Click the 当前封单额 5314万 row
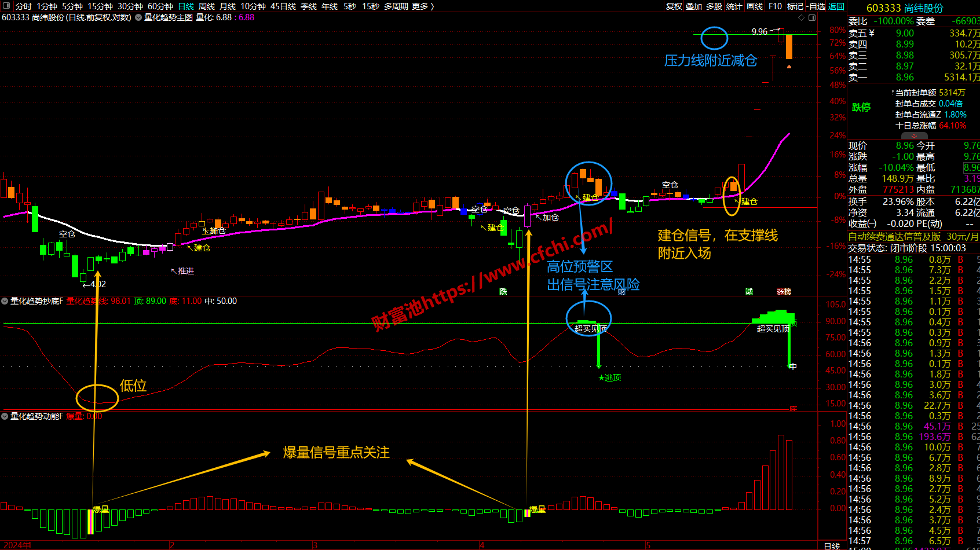Image resolution: width=980 pixels, height=550 pixels. pyautogui.click(x=929, y=93)
